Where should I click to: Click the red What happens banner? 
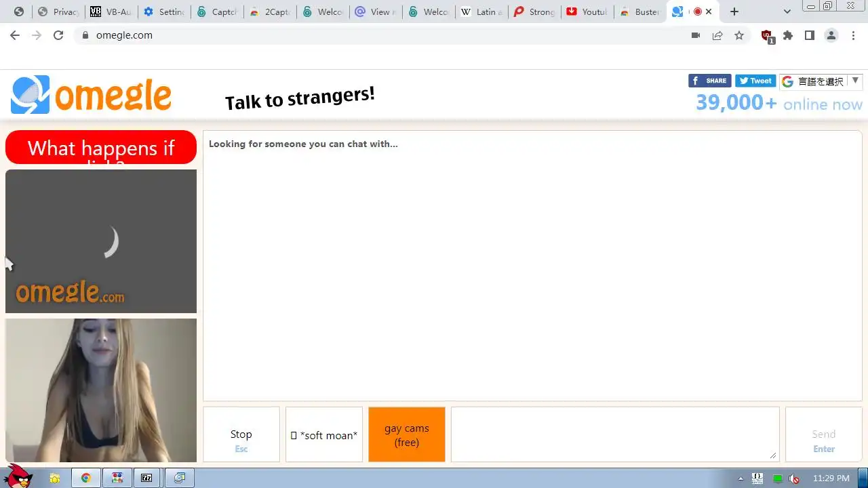[101, 147]
